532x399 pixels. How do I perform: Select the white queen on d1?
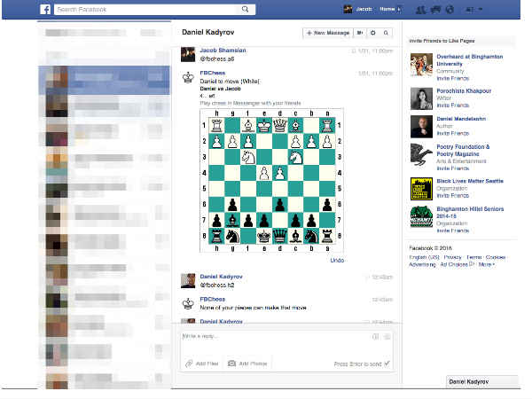(x=280, y=126)
